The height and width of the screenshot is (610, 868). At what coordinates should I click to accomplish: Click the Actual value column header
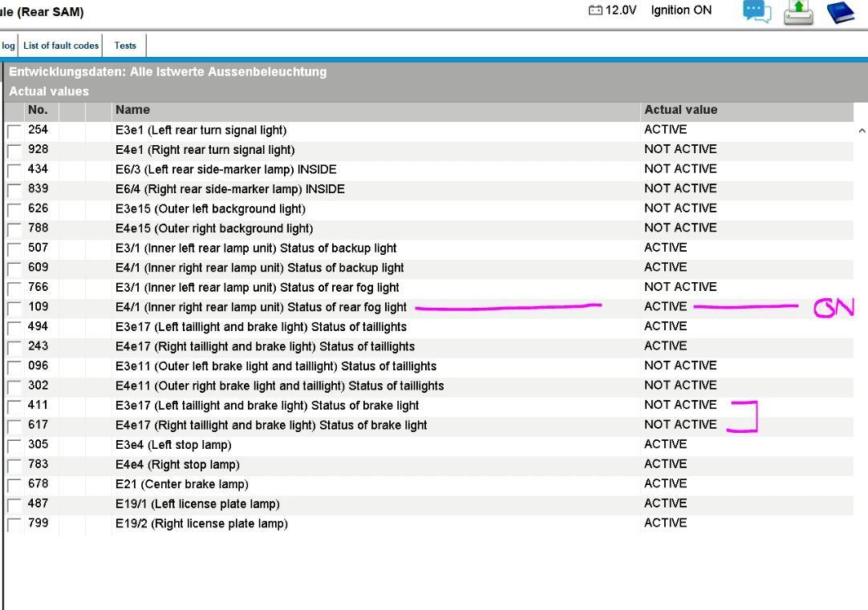(680, 111)
